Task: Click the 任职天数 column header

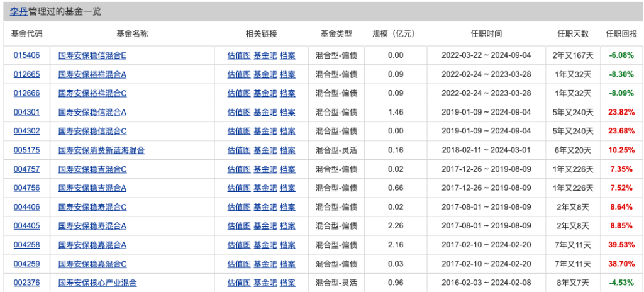Action: pyautogui.click(x=573, y=34)
